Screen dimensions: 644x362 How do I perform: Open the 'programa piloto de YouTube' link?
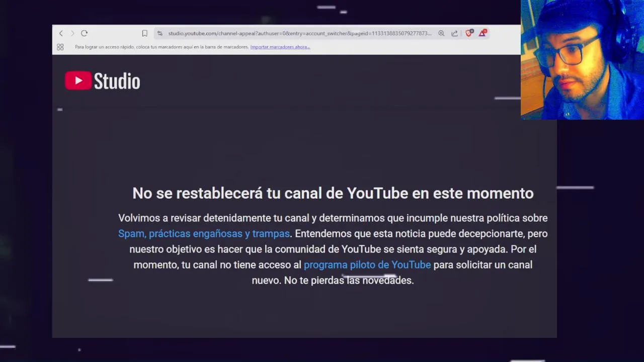coord(367,264)
